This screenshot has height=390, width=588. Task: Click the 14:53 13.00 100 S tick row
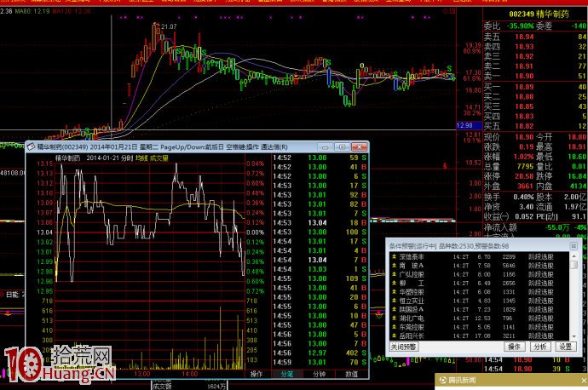pos(320,232)
